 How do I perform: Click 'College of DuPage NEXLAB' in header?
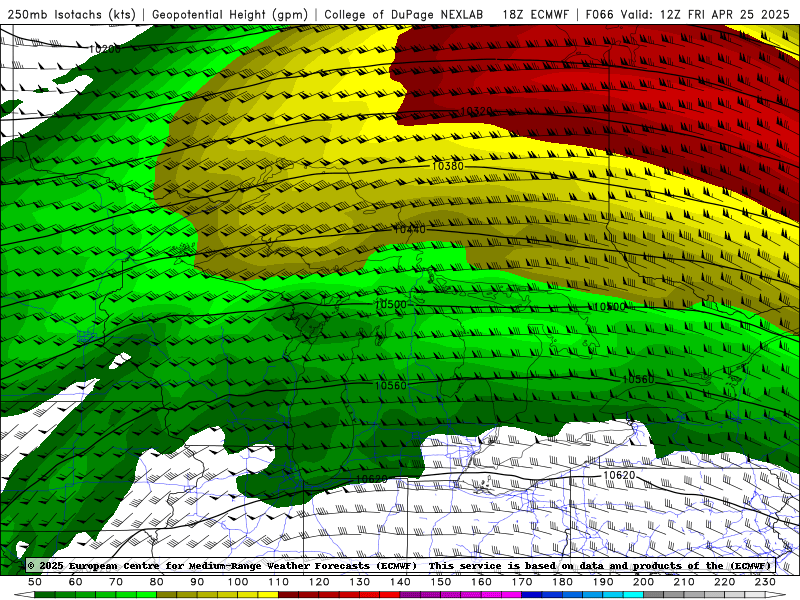[x=404, y=15]
